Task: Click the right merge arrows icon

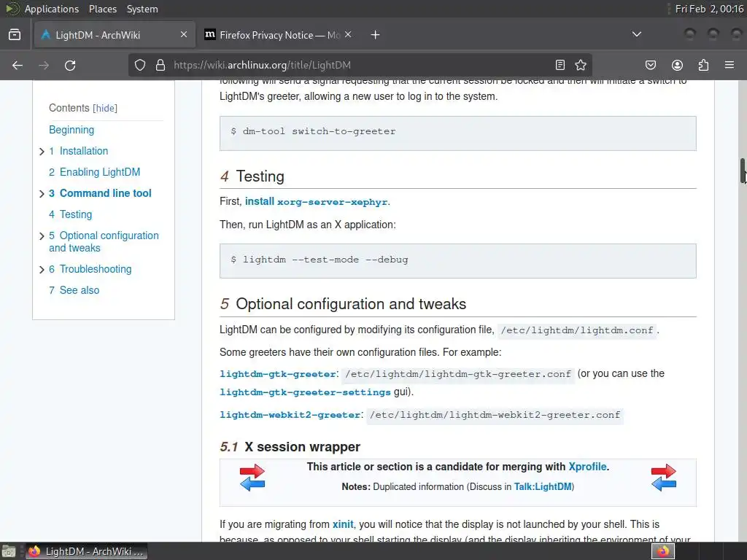Action: [664, 478]
